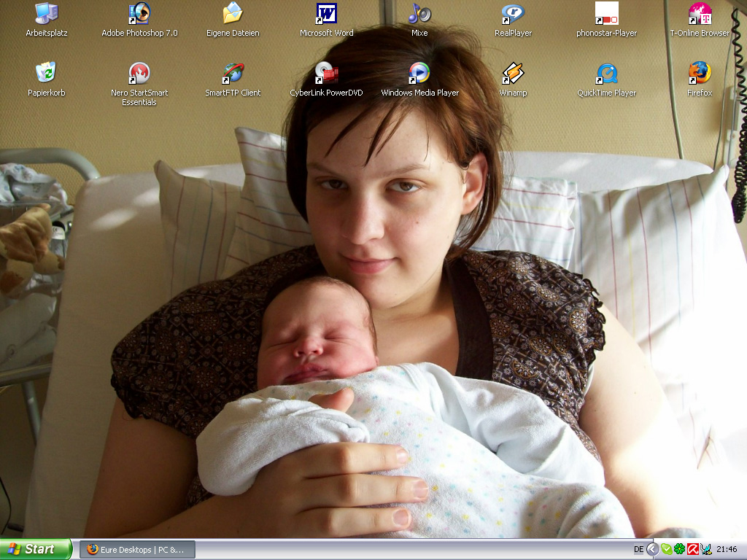Open the Windows Start menu
747x560 pixels.
pos(35,549)
